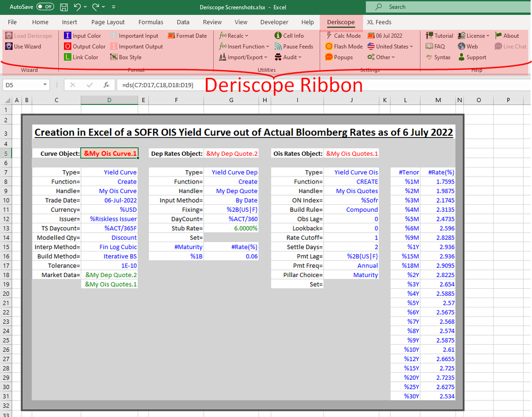Click the Compound build rule cell

(x=352, y=210)
